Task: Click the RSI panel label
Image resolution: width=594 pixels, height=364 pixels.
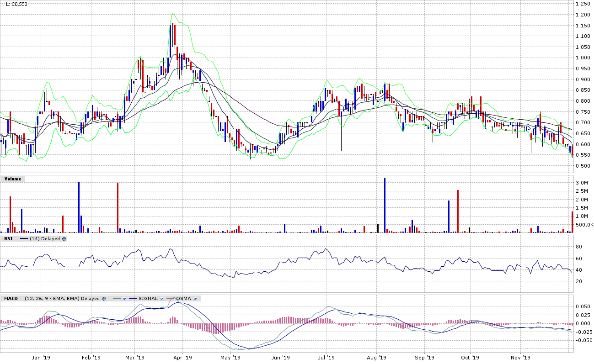Action: coord(9,239)
